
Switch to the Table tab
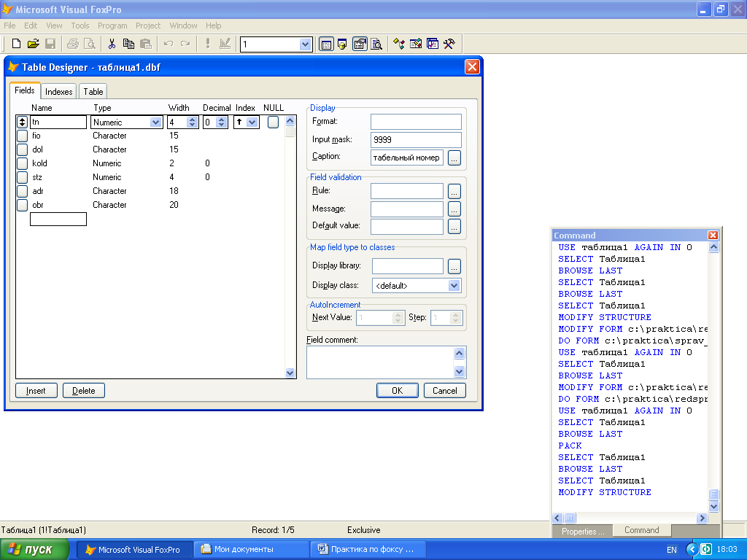pyautogui.click(x=93, y=91)
